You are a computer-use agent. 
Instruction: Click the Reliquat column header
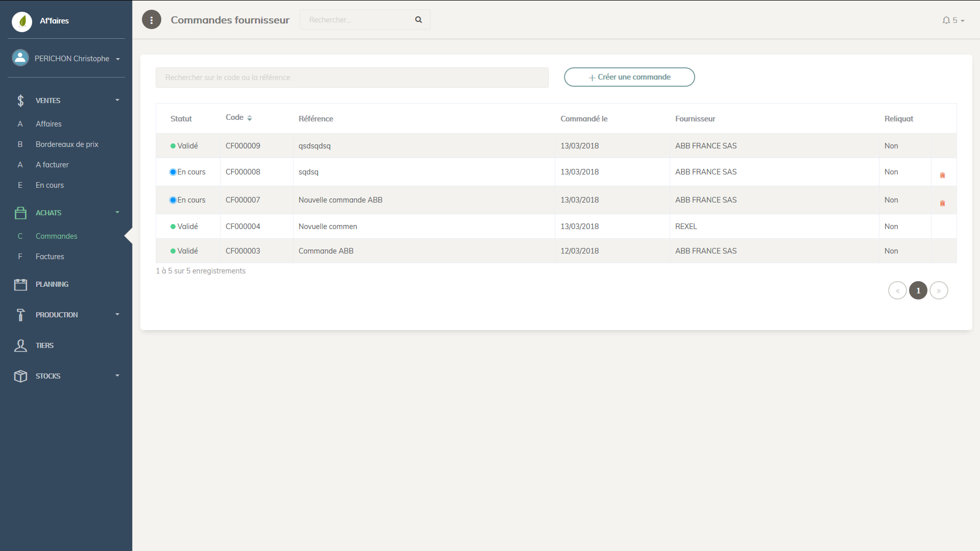tap(899, 119)
